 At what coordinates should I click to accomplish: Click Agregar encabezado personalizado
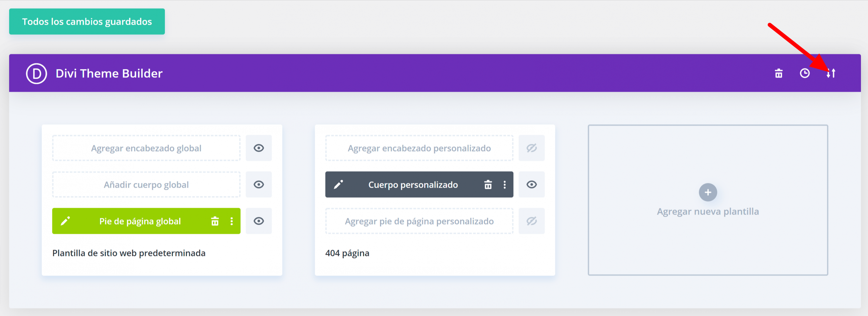click(419, 148)
